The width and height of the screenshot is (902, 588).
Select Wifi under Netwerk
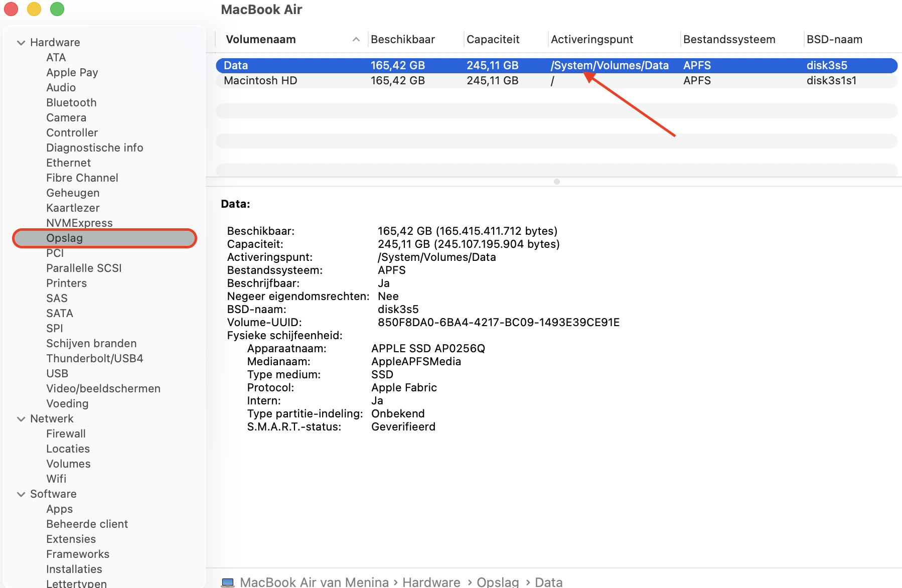tap(56, 479)
